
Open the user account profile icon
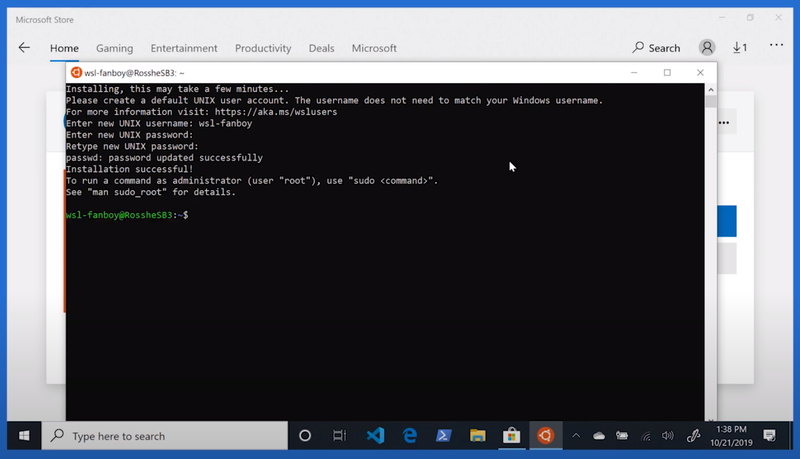(707, 47)
